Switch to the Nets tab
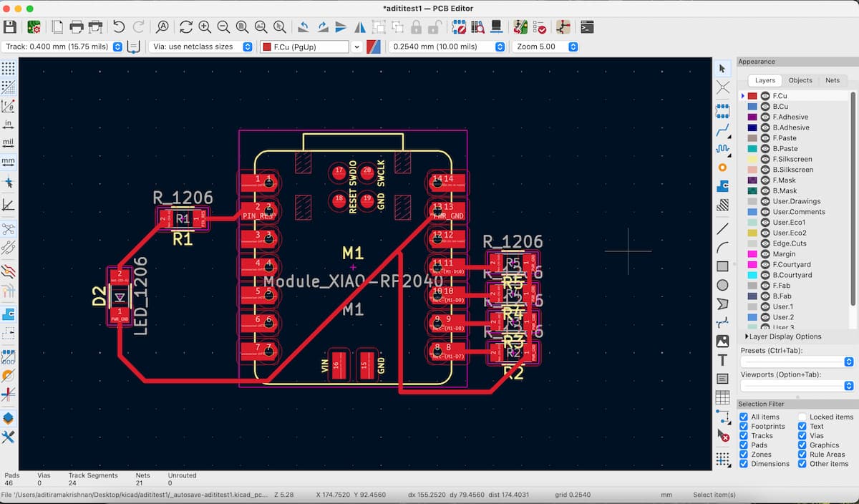 [x=832, y=81]
